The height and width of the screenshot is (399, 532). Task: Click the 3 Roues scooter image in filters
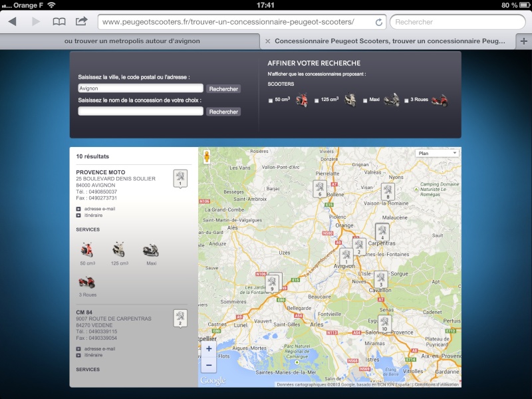point(440,100)
